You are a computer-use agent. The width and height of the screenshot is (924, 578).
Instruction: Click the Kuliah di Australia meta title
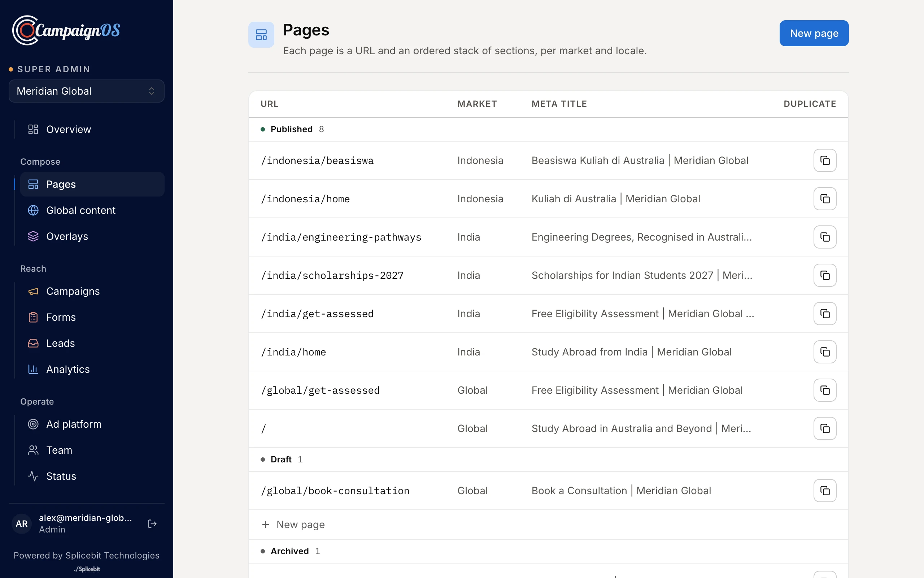point(615,199)
